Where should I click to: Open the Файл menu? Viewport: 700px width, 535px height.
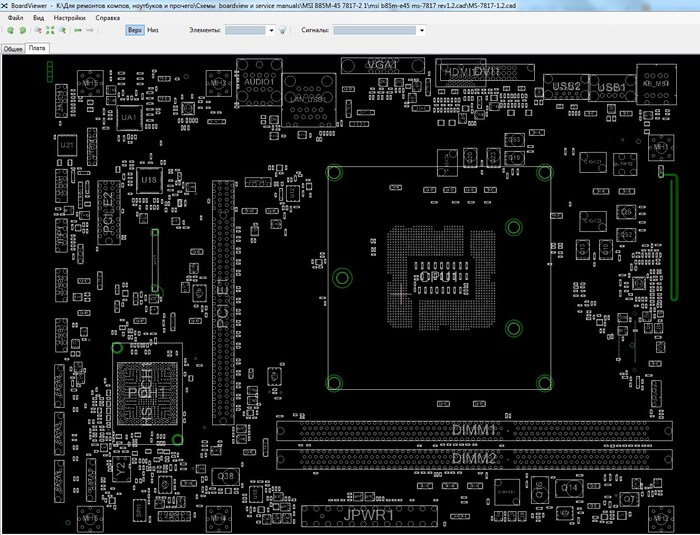[x=15, y=18]
